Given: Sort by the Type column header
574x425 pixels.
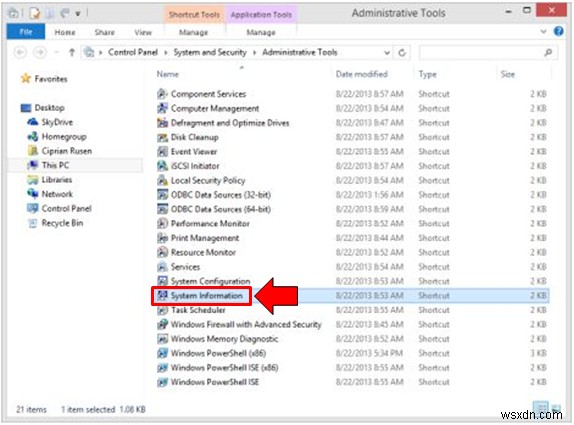Looking at the screenshot, I should tap(428, 74).
